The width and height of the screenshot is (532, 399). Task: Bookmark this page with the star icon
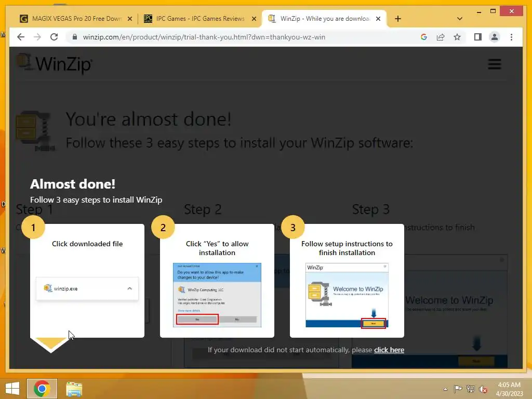457,37
